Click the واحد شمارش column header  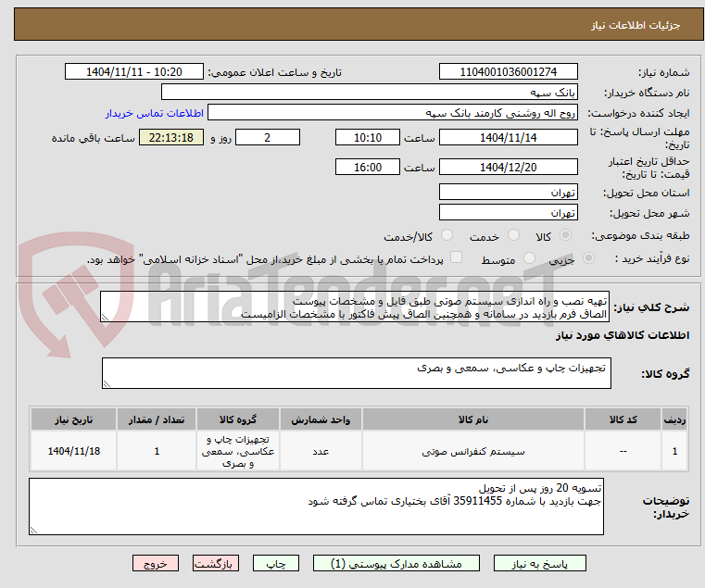(x=321, y=419)
